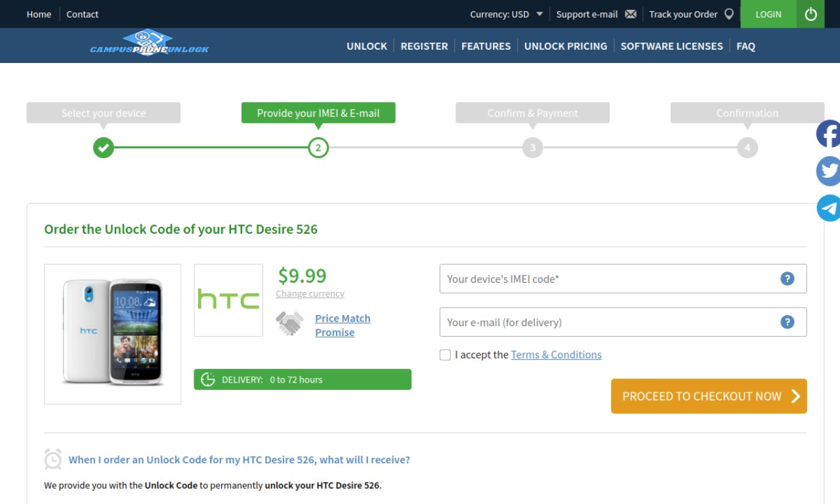Click the IMEI code help question mark

tap(787, 279)
